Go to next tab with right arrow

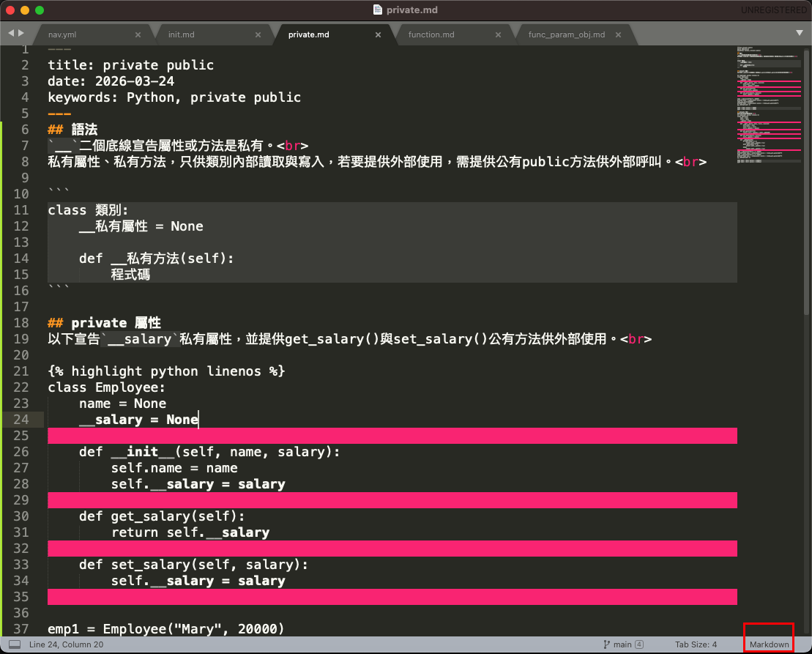21,33
